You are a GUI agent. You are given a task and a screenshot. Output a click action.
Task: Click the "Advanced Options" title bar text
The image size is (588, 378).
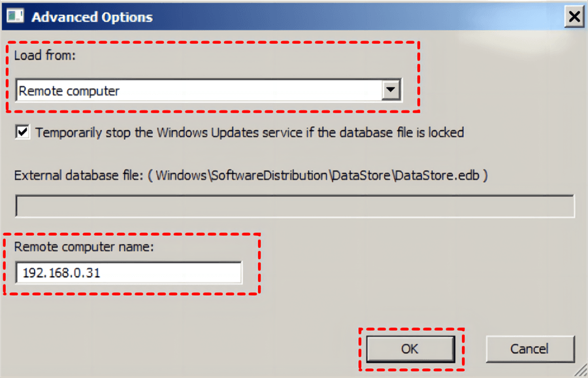[92, 17]
